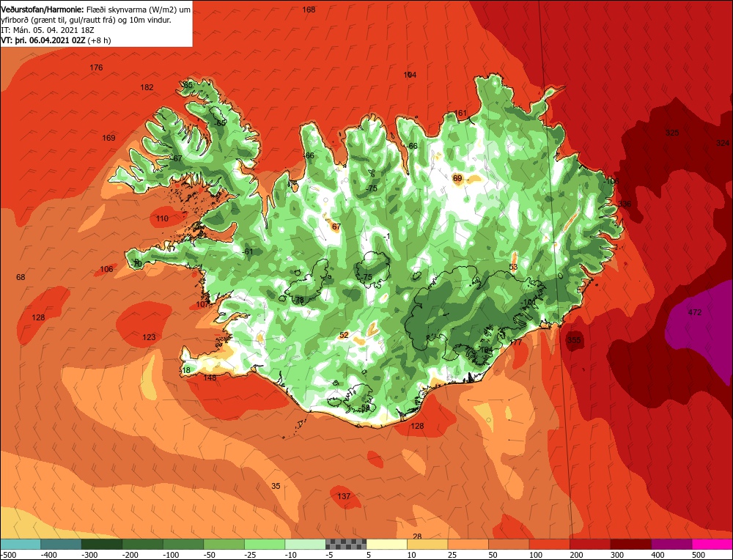This screenshot has width=733, height=560.
Task: Click the '(+8 h)' forecast offset text
Action: pyautogui.click(x=99, y=40)
